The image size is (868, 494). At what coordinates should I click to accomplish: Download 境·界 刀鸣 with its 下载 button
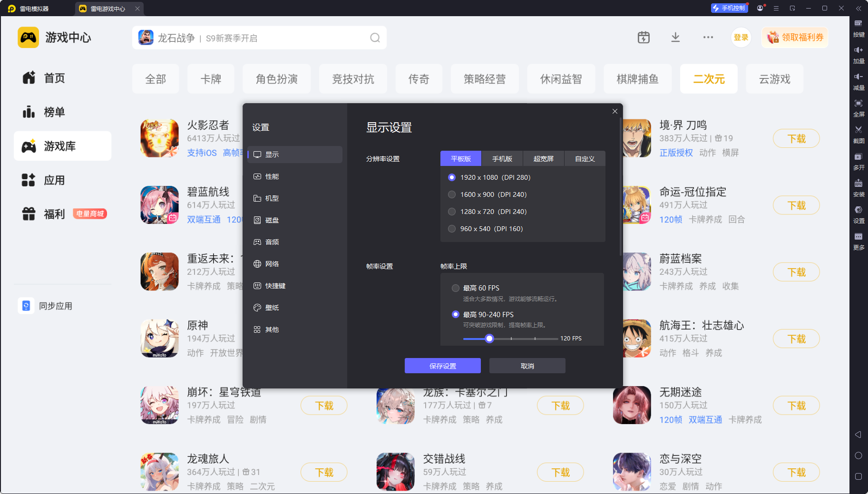(797, 139)
